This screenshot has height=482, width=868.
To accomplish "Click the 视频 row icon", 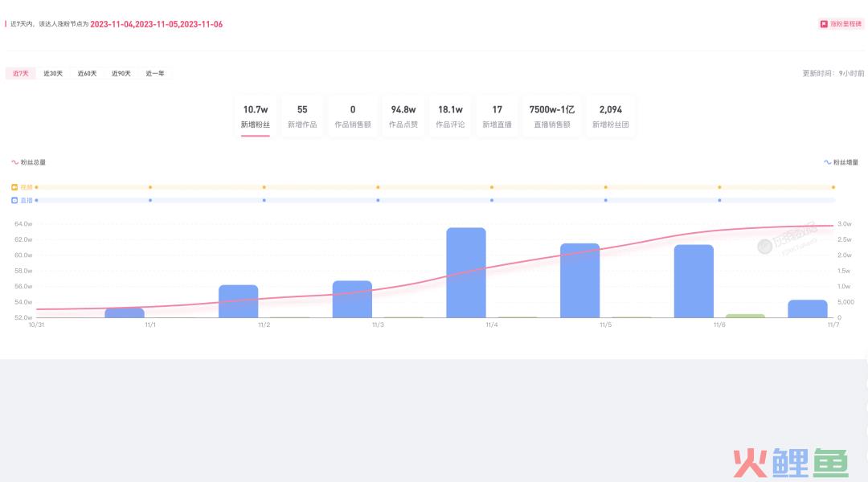I will pyautogui.click(x=14, y=187).
